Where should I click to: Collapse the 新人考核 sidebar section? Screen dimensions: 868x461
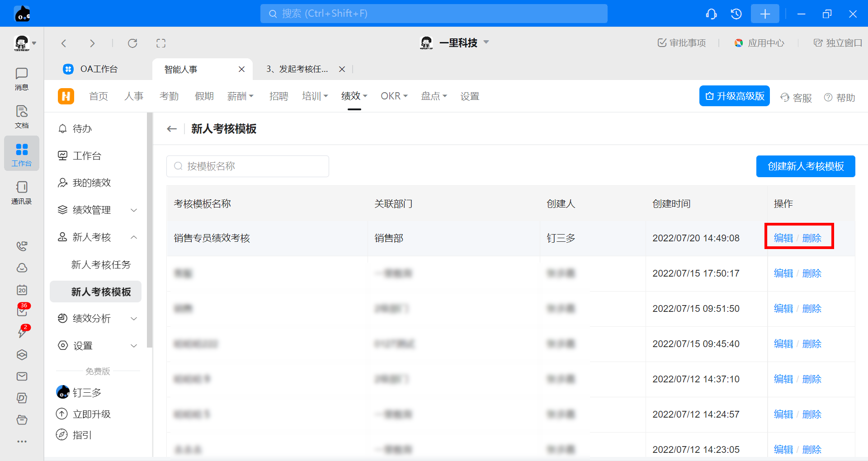pos(134,237)
